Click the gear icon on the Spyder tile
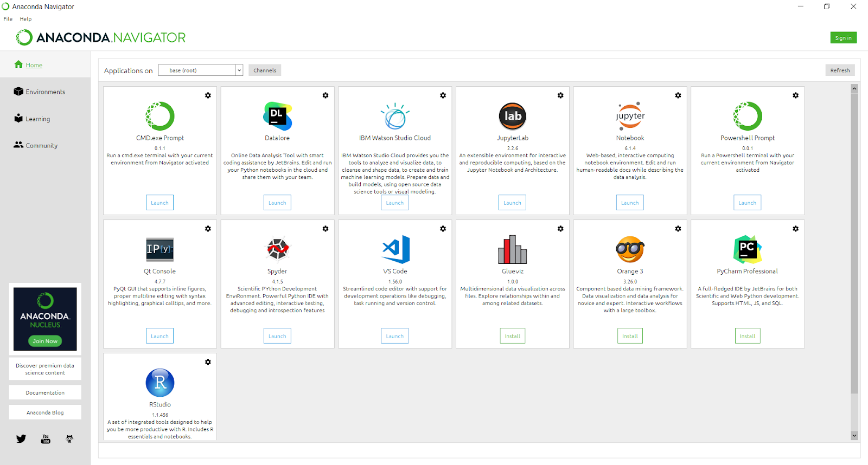868x465 pixels. (325, 229)
